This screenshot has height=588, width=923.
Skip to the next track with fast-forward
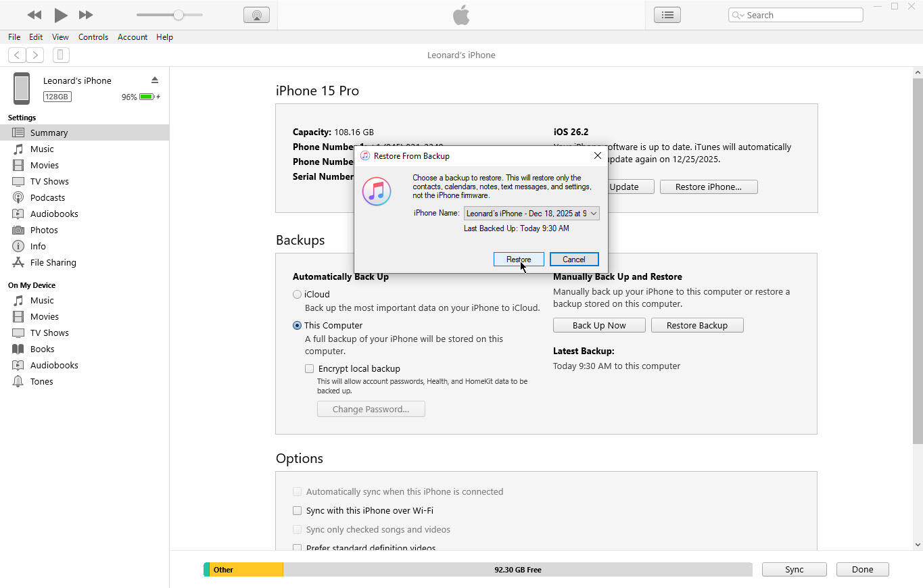tap(86, 15)
